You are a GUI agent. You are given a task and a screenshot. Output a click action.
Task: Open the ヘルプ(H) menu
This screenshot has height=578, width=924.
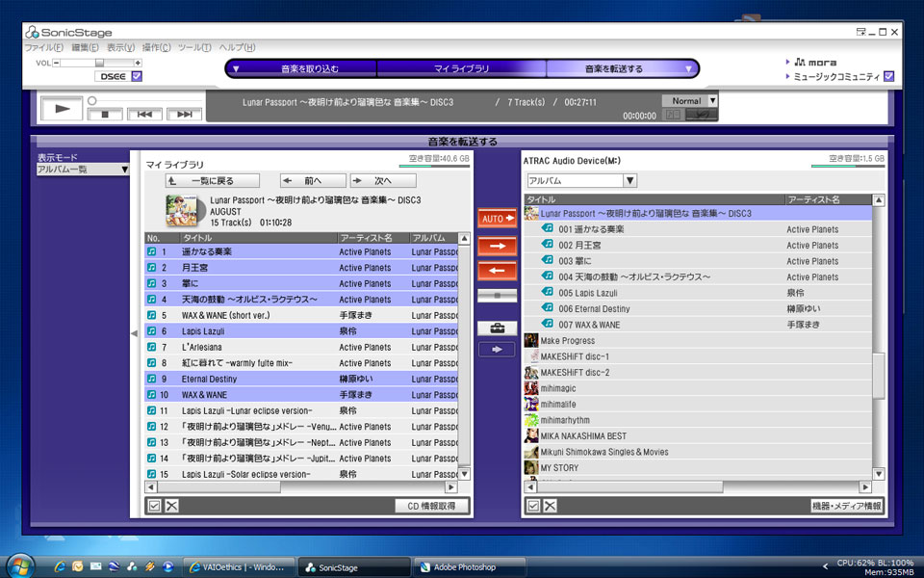click(237, 48)
